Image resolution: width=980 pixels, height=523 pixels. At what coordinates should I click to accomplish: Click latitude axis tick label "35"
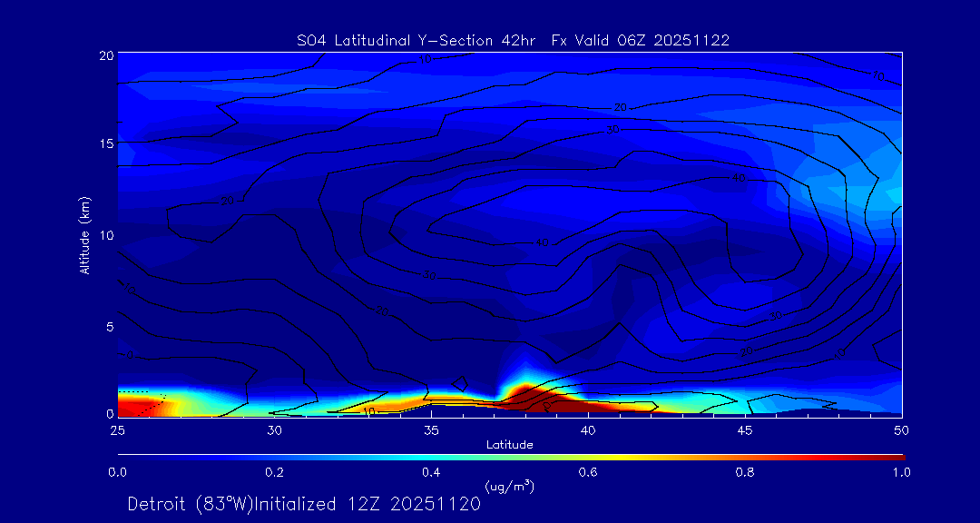(431, 430)
